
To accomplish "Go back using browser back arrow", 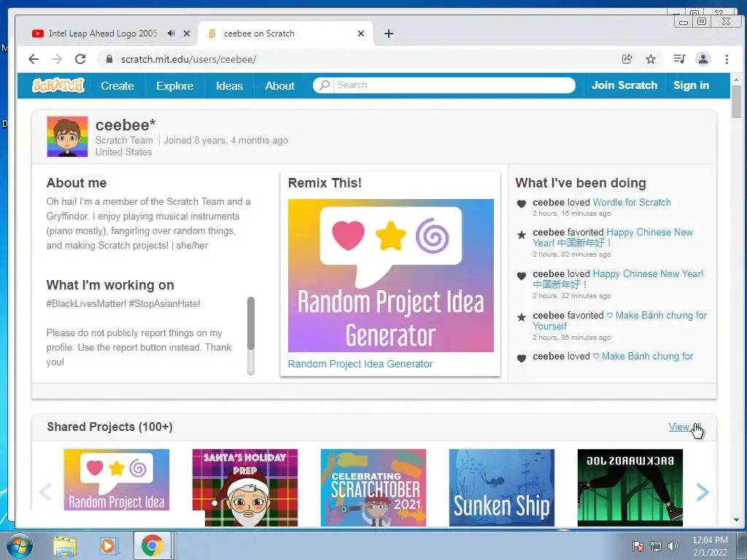I will (34, 59).
